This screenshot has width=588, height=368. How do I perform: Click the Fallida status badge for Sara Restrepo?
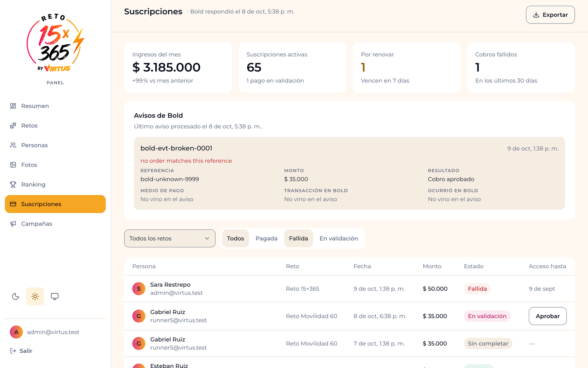click(x=477, y=289)
